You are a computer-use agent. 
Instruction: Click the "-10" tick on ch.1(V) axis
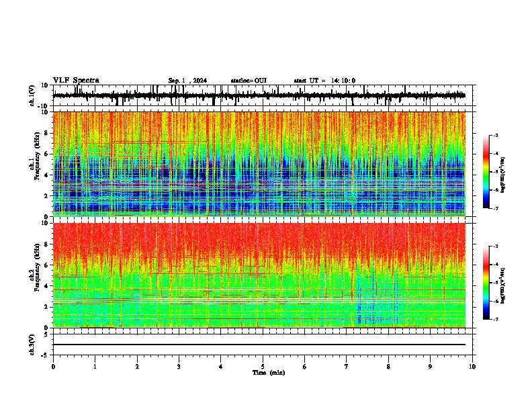[44, 106]
